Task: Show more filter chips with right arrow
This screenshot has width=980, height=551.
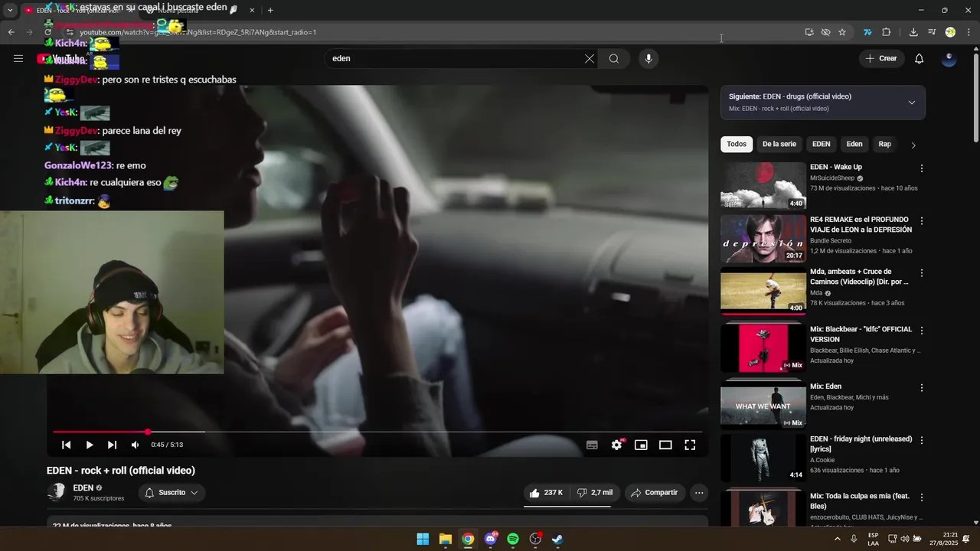Action: pyautogui.click(x=913, y=145)
